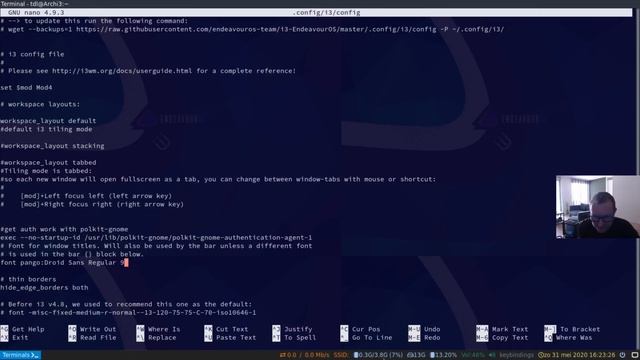
Task: Click the '# thin borders' comment
Action: [x=28, y=279]
